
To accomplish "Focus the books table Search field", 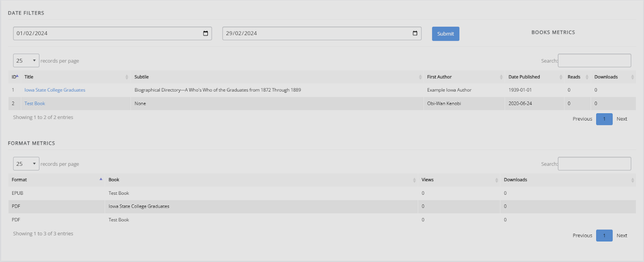I will 594,60.
